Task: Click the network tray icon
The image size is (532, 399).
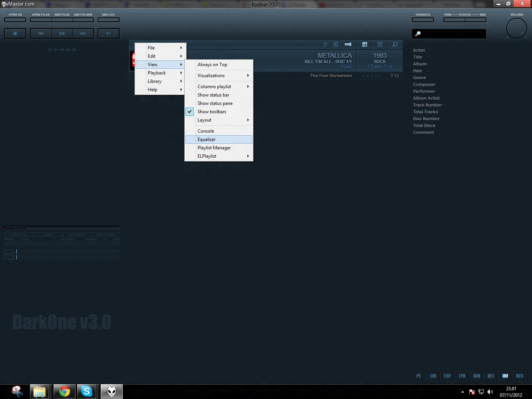Action: coord(481,392)
